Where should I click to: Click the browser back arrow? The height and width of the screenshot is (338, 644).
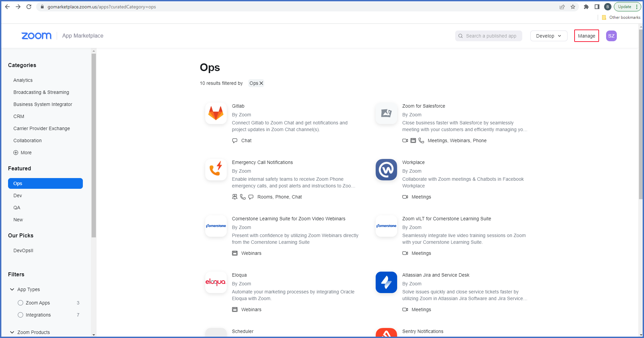tap(7, 7)
